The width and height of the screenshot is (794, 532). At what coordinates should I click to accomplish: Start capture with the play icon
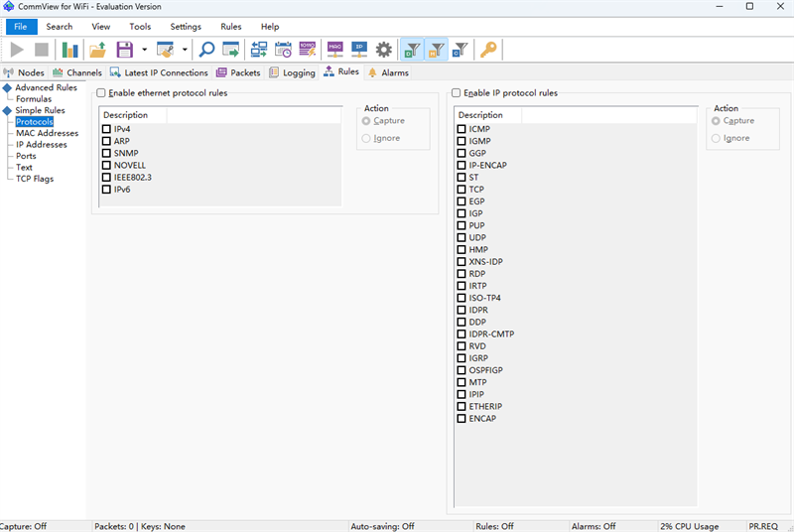pyautogui.click(x=17, y=50)
